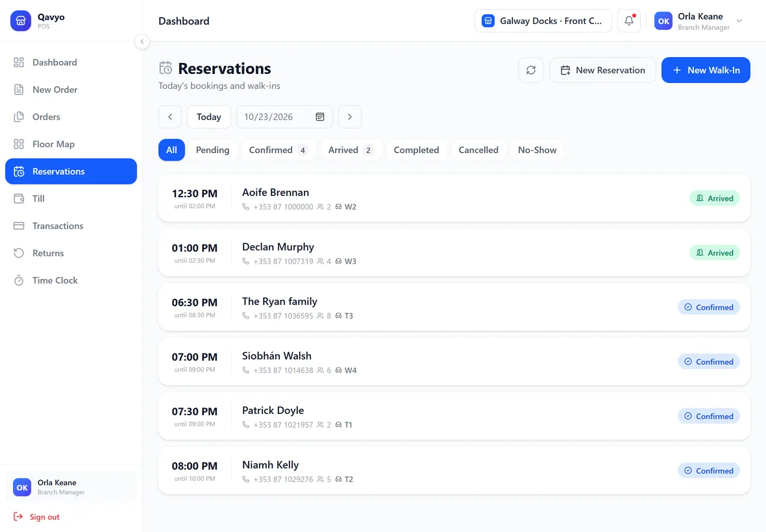Image resolution: width=766 pixels, height=532 pixels.
Task: Show Completed reservations tab
Action: pyautogui.click(x=416, y=150)
